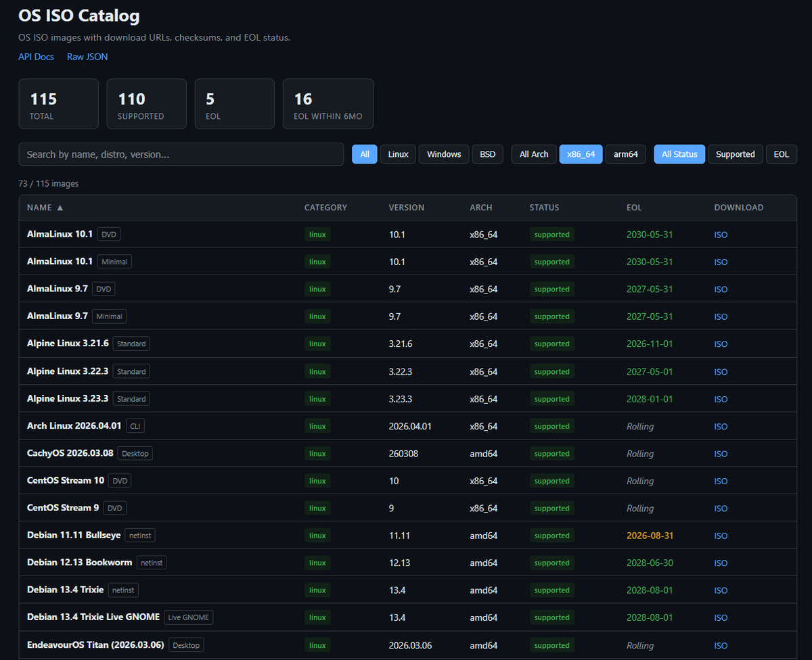Sort by the EOL column header
The image size is (812, 660).
click(x=634, y=208)
